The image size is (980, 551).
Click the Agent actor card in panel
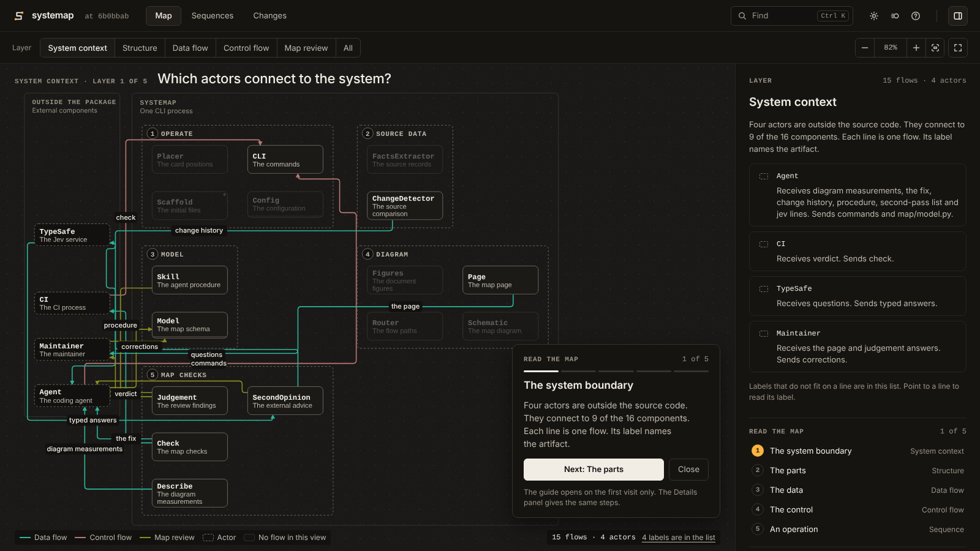point(858,195)
